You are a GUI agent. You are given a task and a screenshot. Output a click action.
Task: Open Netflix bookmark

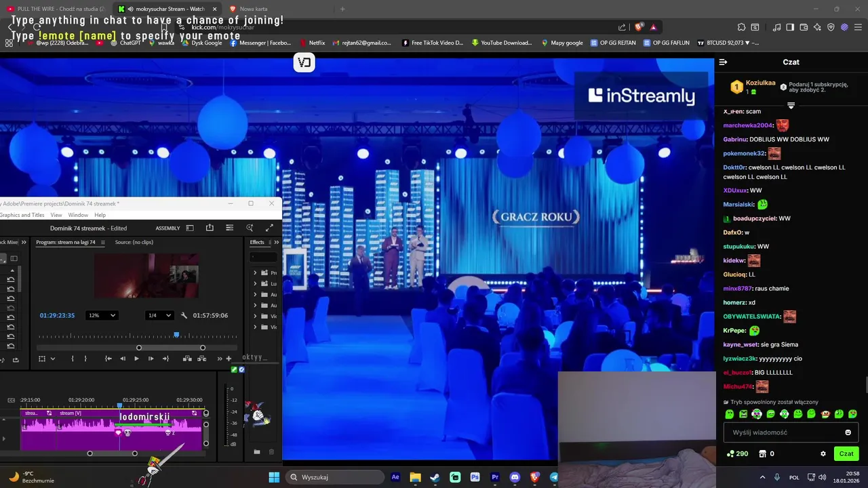[x=313, y=43]
